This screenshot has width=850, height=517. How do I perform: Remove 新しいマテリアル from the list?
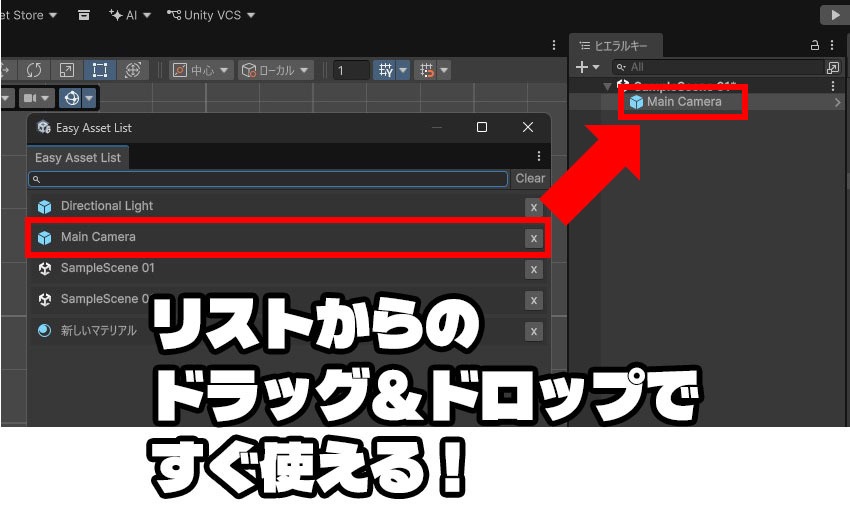534,332
